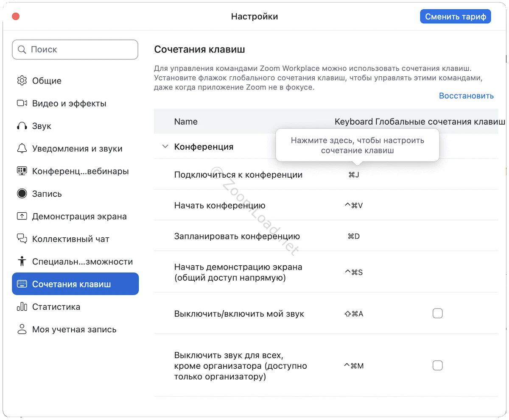Click the Восстановить link
509x420 pixels.
coord(466,96)
